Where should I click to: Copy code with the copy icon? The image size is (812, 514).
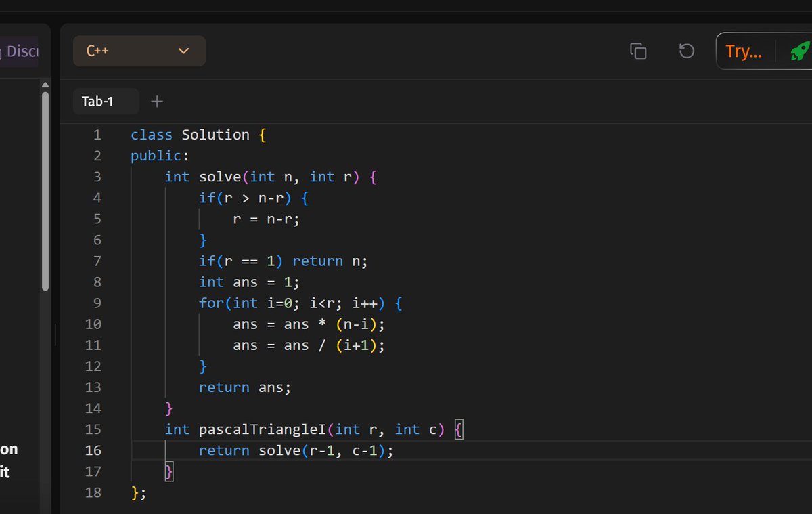(638, 51)
